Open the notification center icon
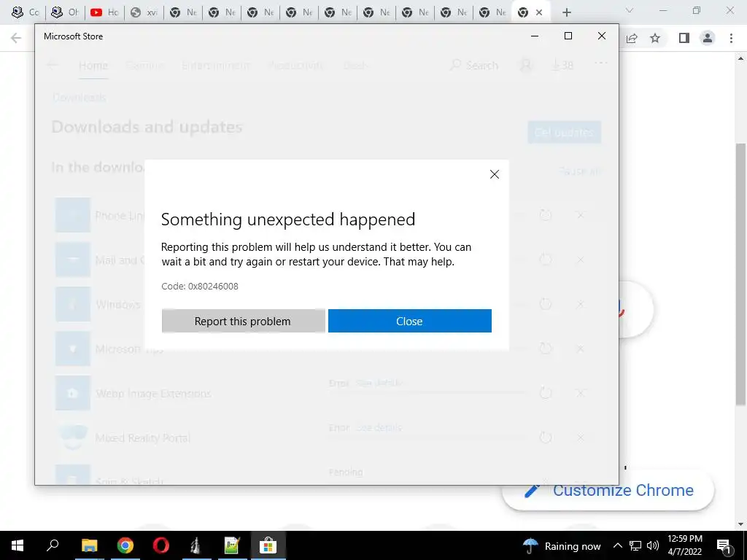This screenshot has width=747, height=560. point(724,545)
